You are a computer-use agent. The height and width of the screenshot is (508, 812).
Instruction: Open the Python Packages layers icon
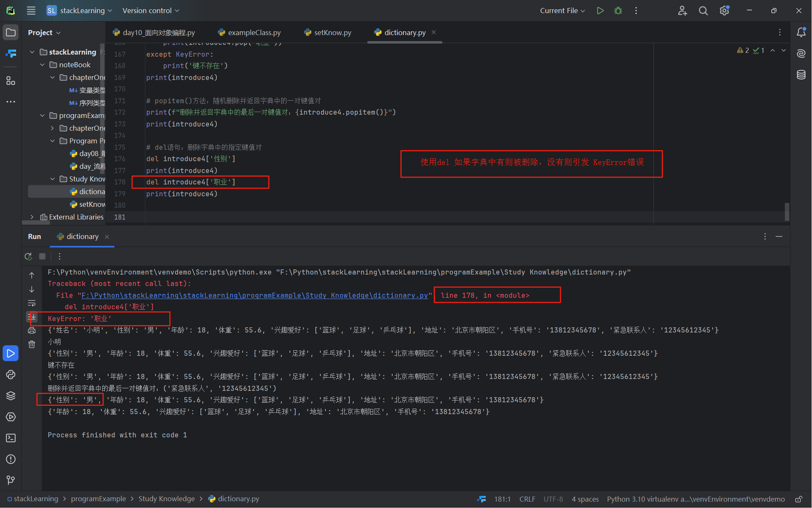coord(11,396)
